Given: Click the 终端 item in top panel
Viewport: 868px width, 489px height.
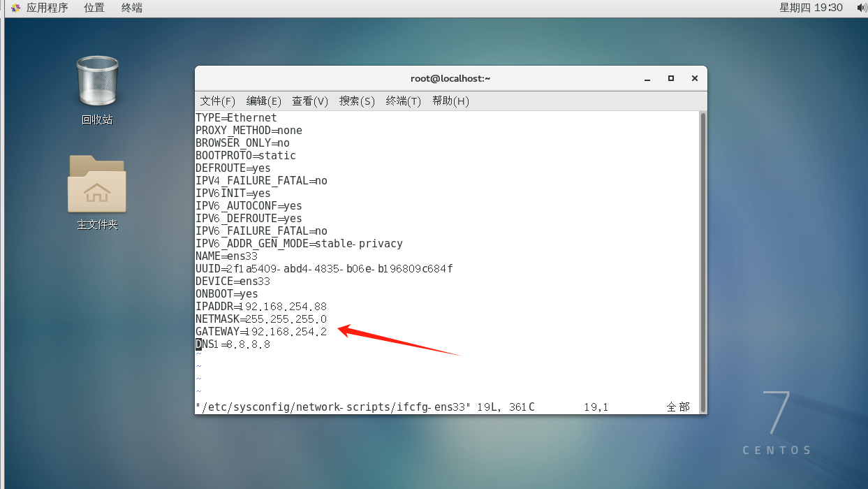Looking at the screenshot, I should 132,8.
